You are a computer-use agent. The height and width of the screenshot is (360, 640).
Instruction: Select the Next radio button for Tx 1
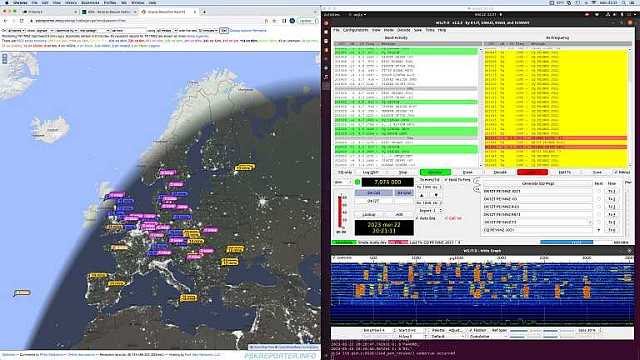(598, 191)
